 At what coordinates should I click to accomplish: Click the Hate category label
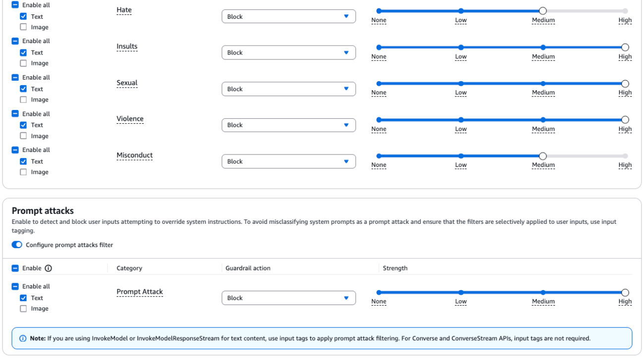click(x=124, y=10)
